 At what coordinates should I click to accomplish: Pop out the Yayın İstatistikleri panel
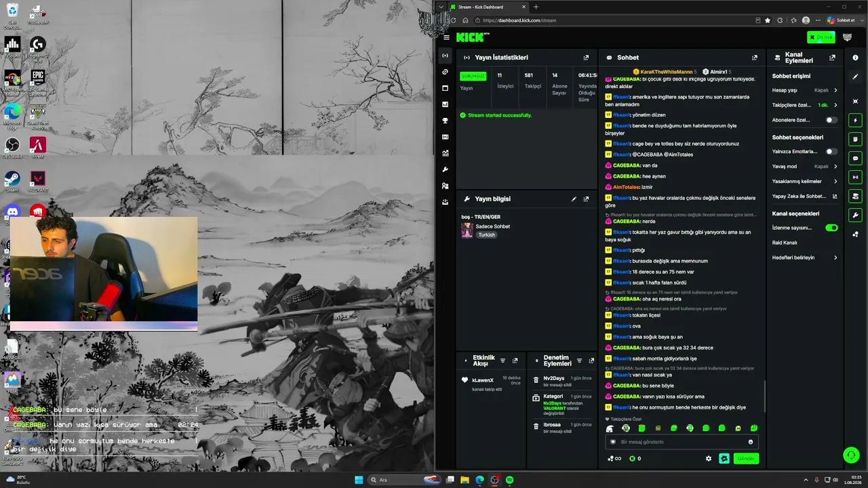point(586,58)
